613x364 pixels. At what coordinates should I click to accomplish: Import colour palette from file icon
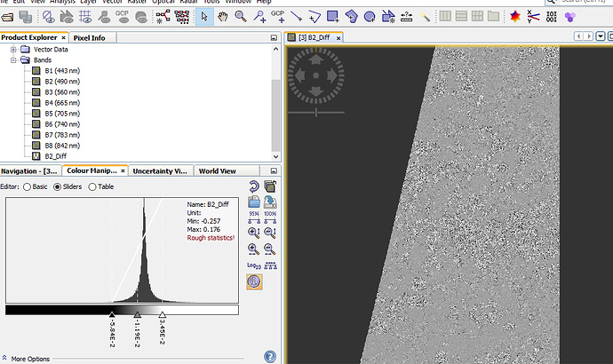pyautogui.click(x=254, y=202)
